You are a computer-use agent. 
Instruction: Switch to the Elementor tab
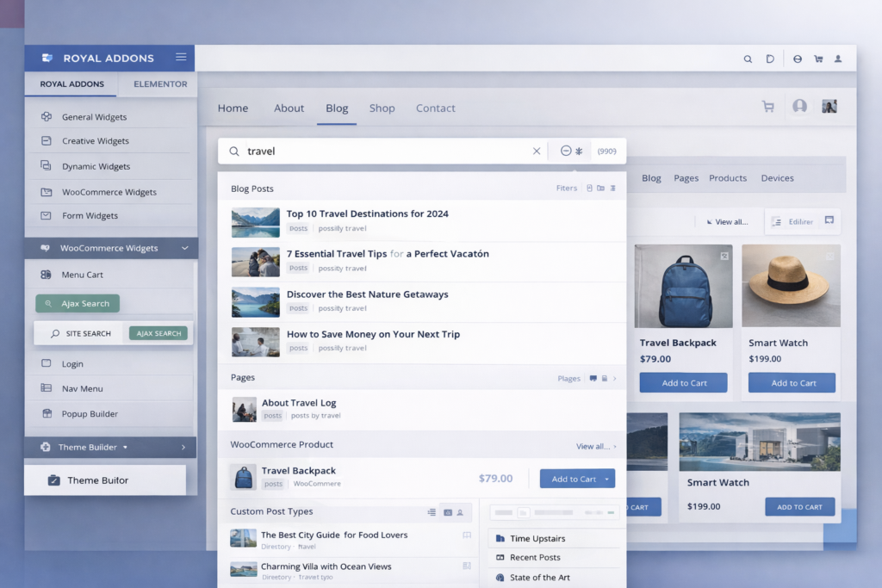(x=158, y=84)
